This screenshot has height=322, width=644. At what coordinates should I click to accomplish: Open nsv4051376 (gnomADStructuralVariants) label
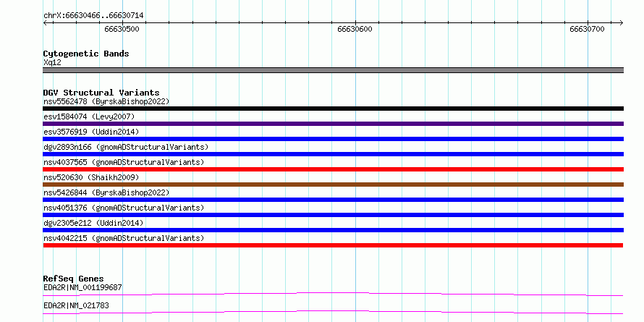pos(124,208)
